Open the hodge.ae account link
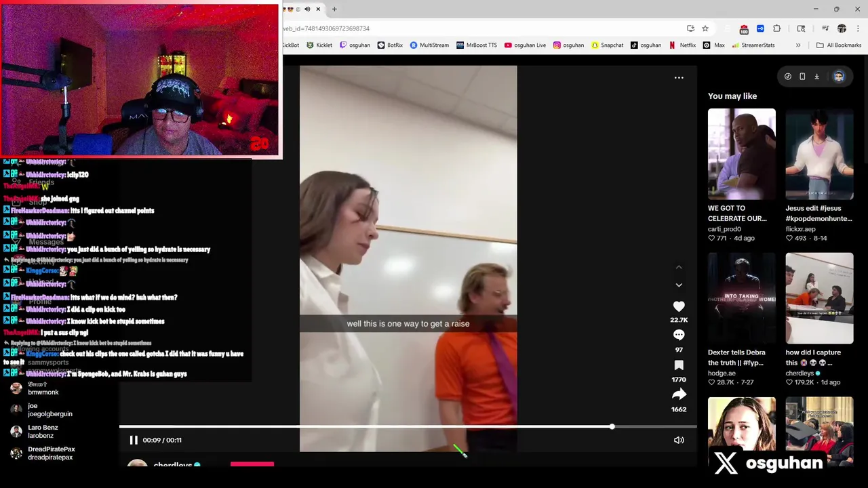 (722, 373)
